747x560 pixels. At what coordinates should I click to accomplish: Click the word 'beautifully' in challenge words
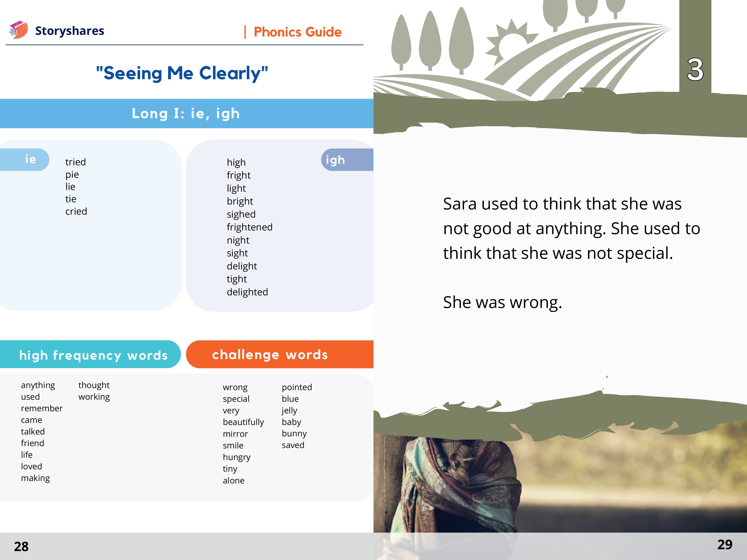click(243, 422)
